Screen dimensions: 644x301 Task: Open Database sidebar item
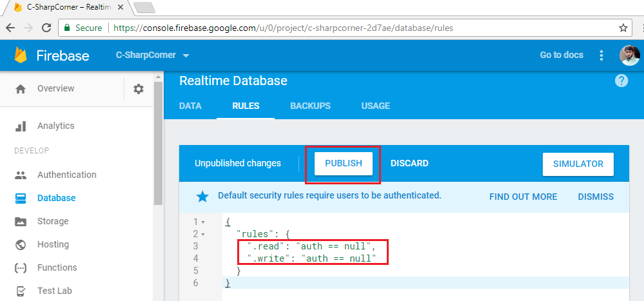coord(56,198)
